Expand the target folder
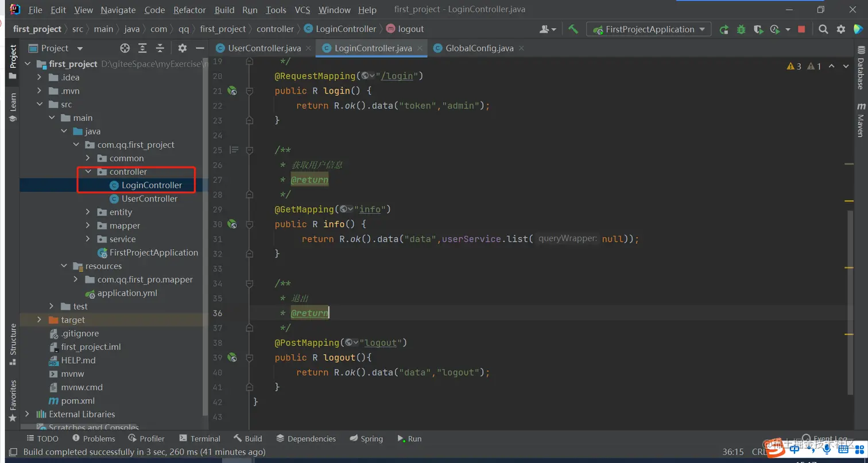Viewport: 868px width, 463px height. point(39,320)
